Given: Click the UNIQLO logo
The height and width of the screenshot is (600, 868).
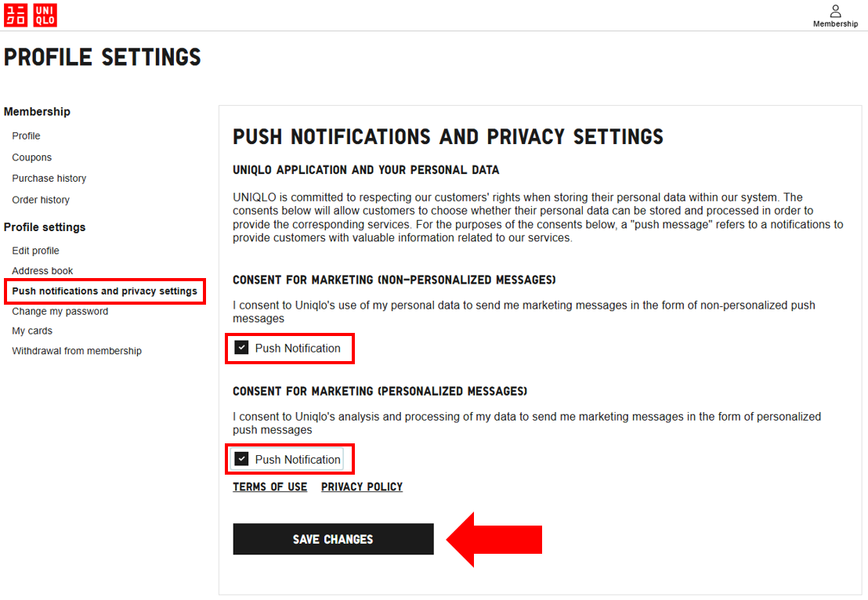Looking at the screenshot, I should click(x=31, y=15).
